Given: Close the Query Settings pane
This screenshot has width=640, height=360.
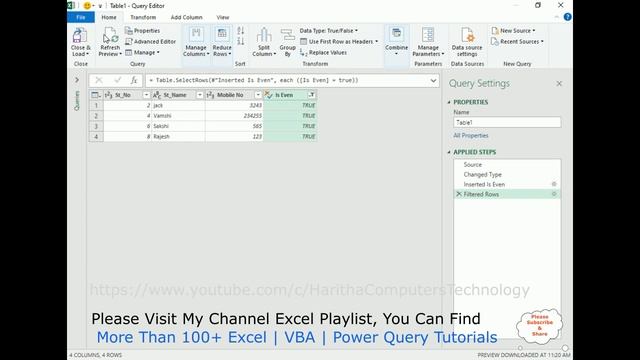Looking at the screenshot, I should pyautogui.click(x=559, y=84).
